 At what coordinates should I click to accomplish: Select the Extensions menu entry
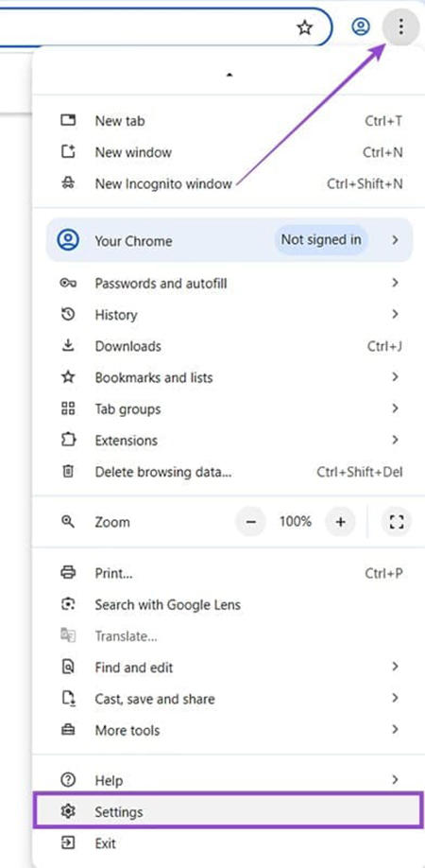point(229,440)
